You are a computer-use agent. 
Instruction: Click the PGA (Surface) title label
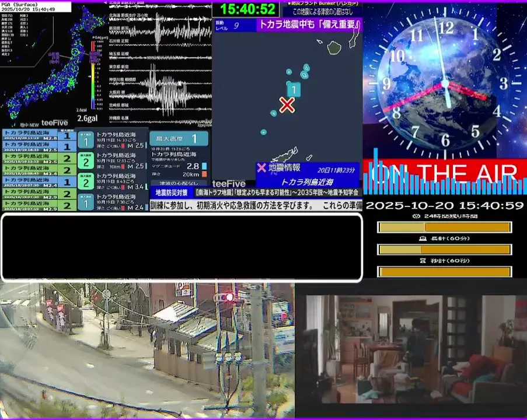pos(19,5)
